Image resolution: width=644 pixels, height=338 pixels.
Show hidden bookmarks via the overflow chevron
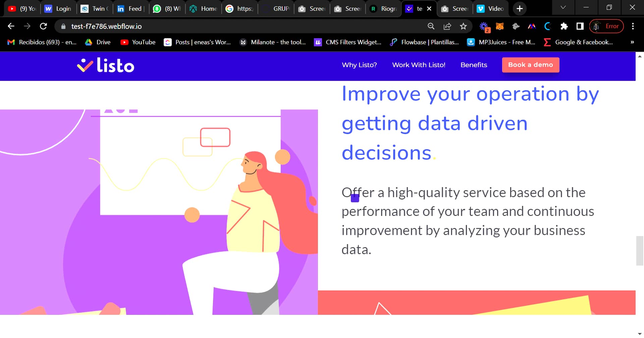pyautogui.click(x=632, y=42)
